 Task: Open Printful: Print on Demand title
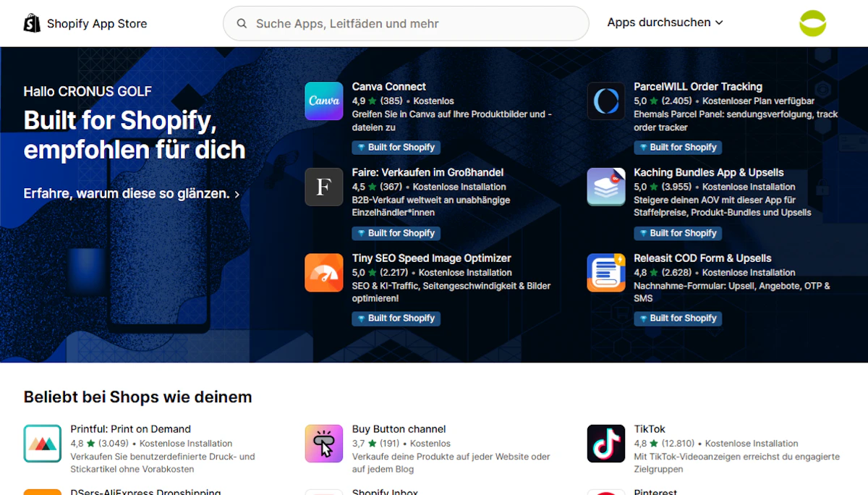131,429
